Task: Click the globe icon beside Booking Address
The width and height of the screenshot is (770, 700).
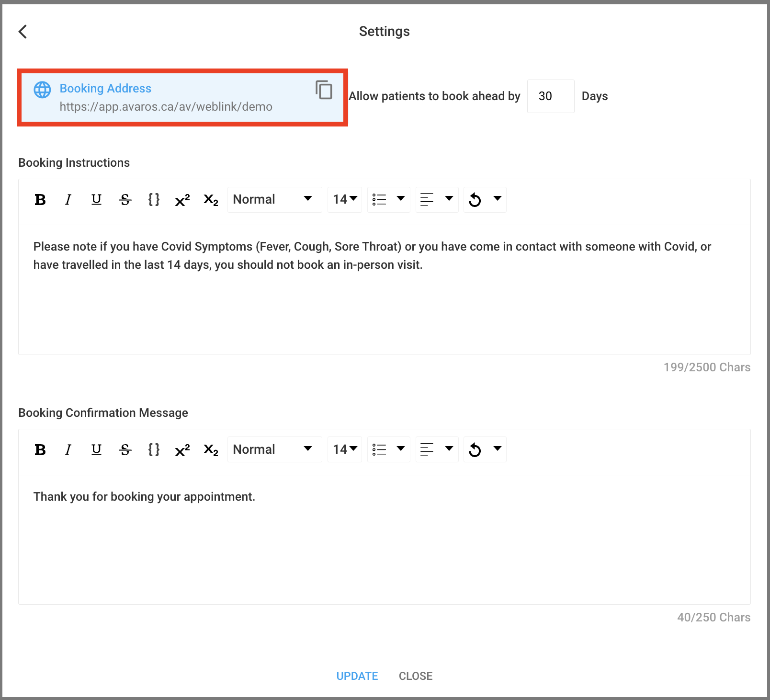Action: click(42, 90)
